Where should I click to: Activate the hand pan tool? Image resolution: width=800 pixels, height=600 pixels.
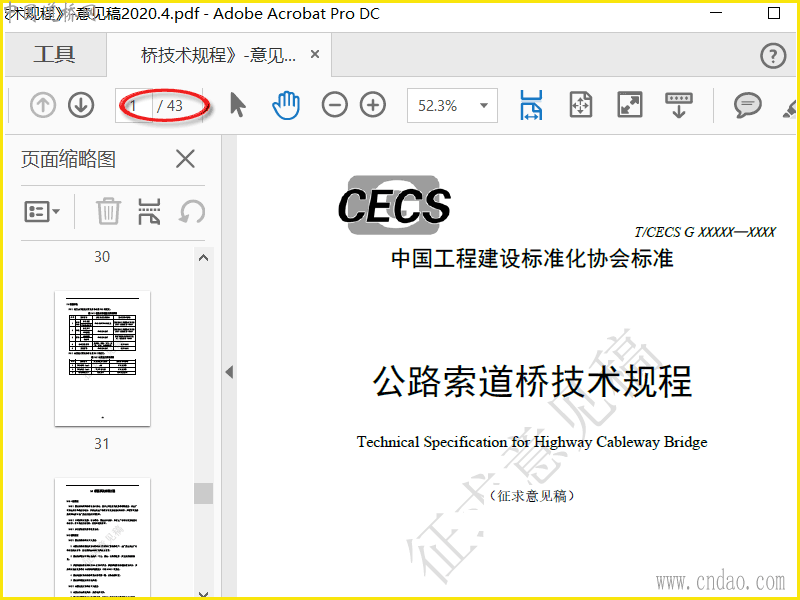pos(286,105)
